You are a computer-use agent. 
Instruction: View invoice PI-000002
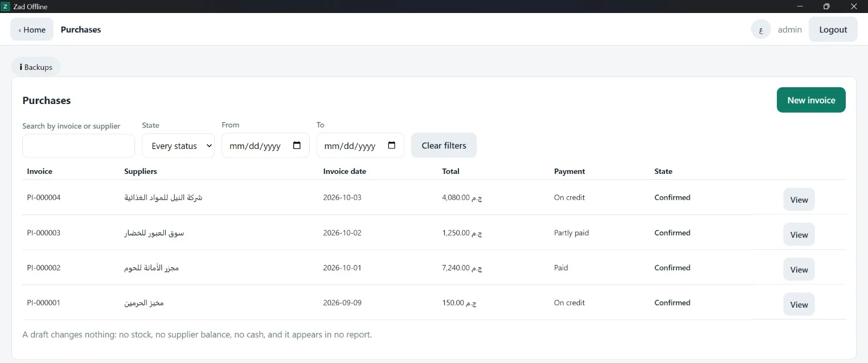[799, 269]
